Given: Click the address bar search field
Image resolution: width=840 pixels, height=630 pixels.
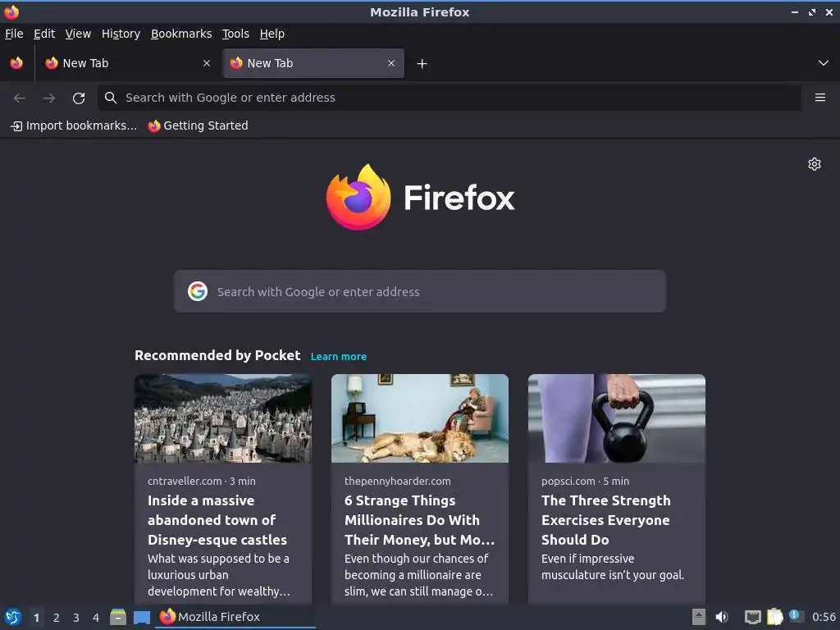Looking at the screenshot, I should click(449, 98).
